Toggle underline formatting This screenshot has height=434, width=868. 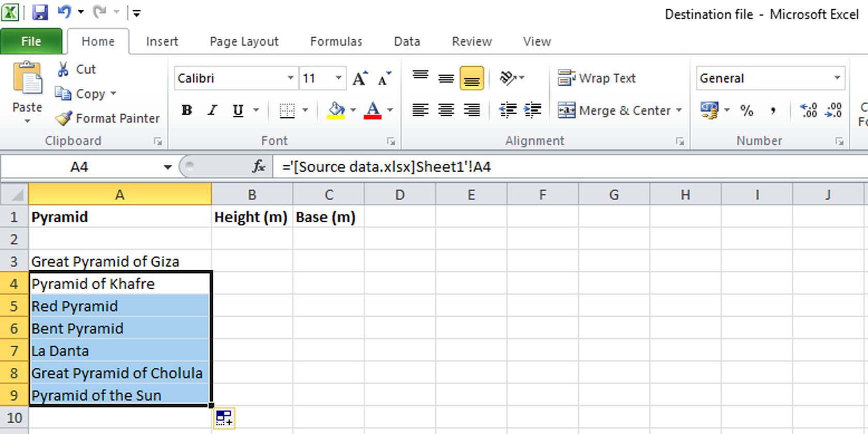tap(238, 110)
